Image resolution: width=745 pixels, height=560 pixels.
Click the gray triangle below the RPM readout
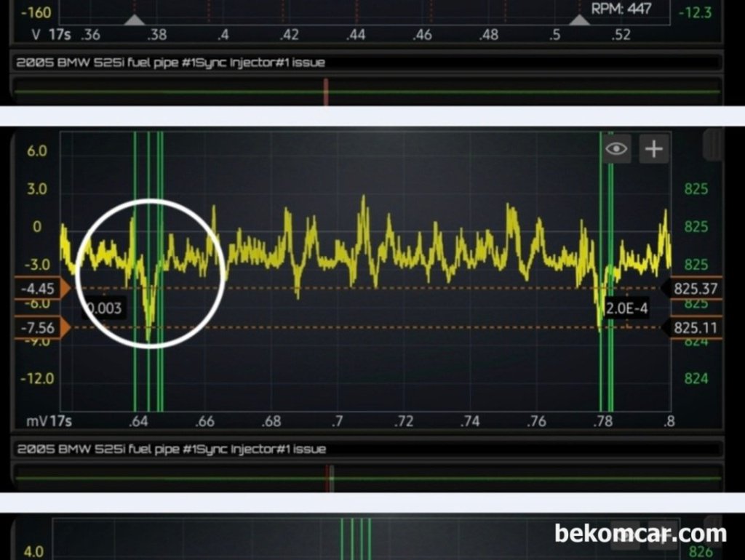tap(578, 20)
